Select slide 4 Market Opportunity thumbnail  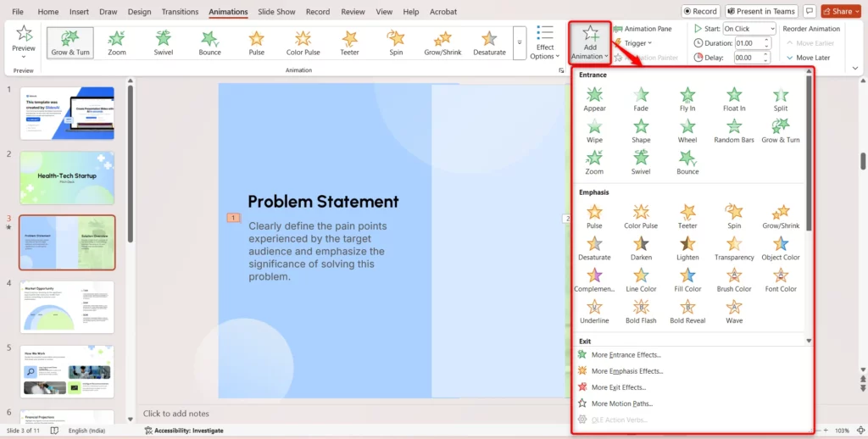pyautogui.click(x=67, y=308)
